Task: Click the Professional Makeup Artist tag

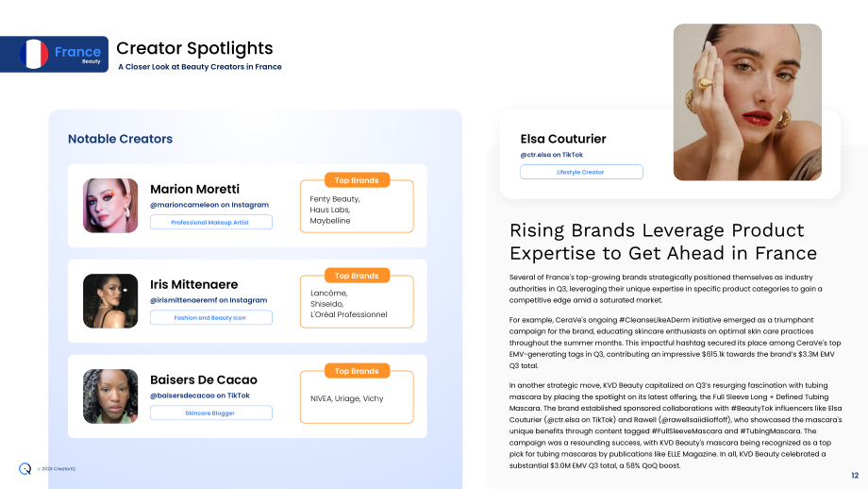Action: point(211,222)
